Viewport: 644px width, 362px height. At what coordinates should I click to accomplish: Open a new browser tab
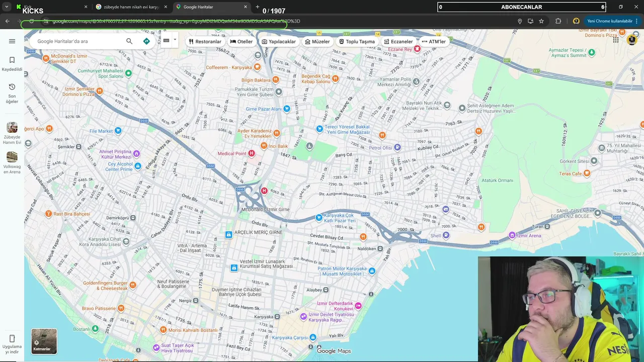[258, 7]
